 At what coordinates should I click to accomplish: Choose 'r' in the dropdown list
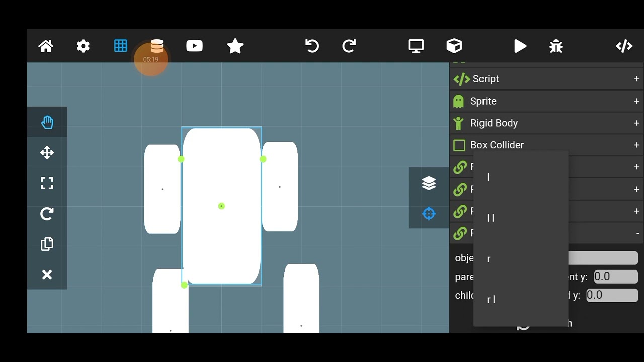click(521, 259)
